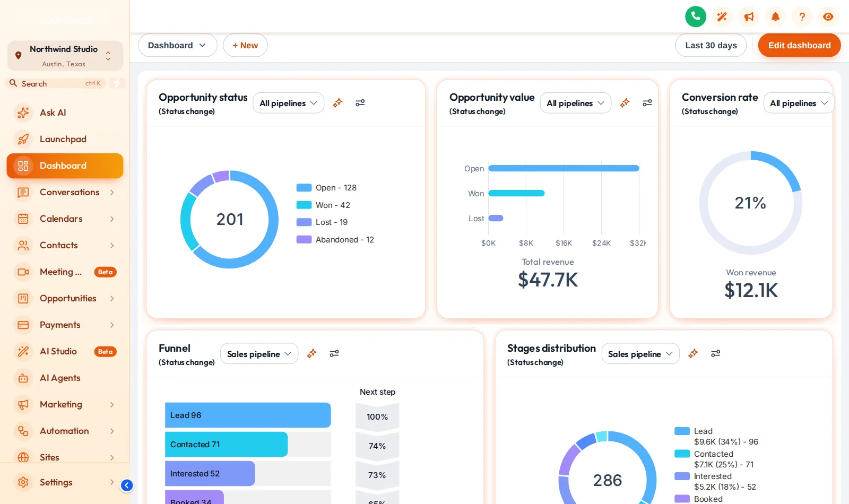Click the sparkle icon in Opportunity value card
The height and width of the screenshot is (504, 849).
(x=625, y=103)
